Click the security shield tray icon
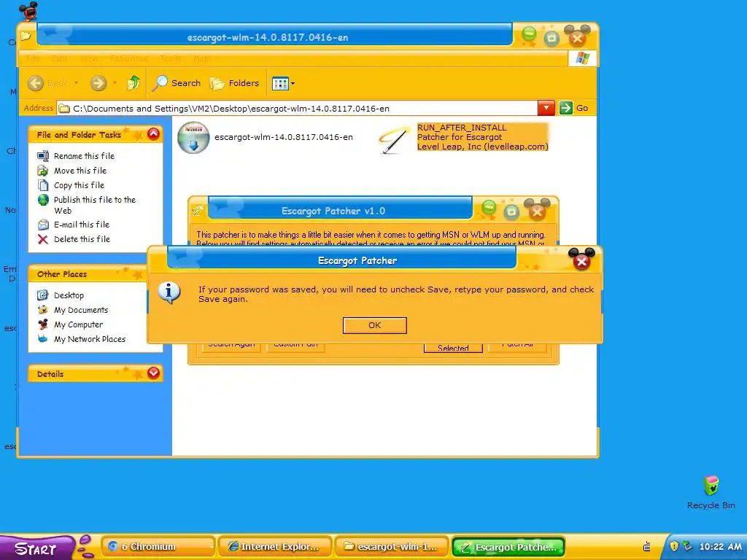The height and width of the screenshot is (560, 747). (x=674, y=547)
